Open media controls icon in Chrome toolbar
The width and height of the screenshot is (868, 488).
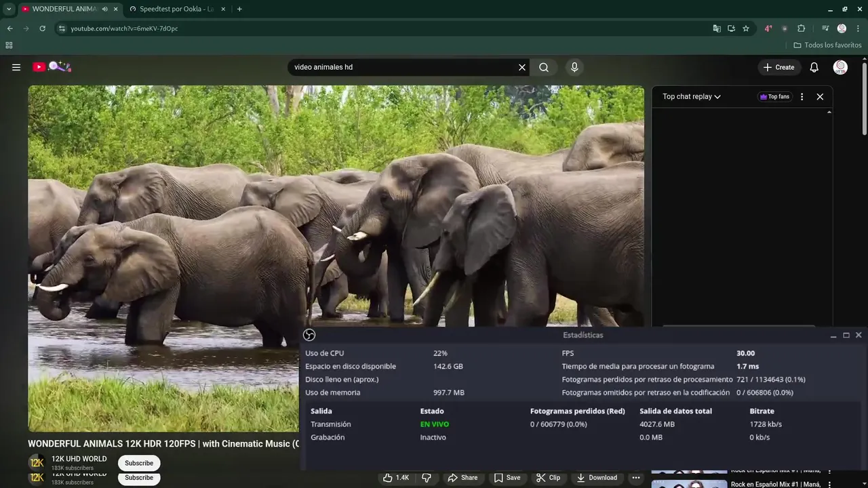click(x=825, y=28)
